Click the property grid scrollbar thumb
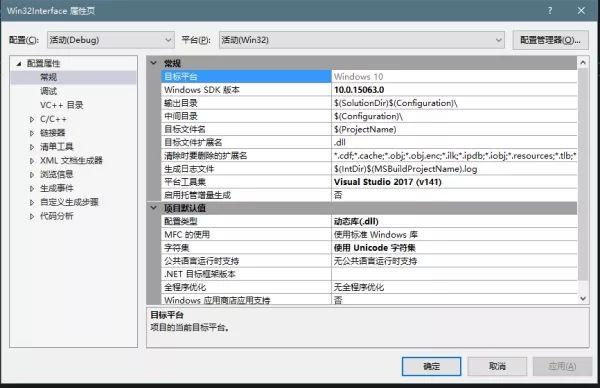Screen dimensions: 600x388 583,174
